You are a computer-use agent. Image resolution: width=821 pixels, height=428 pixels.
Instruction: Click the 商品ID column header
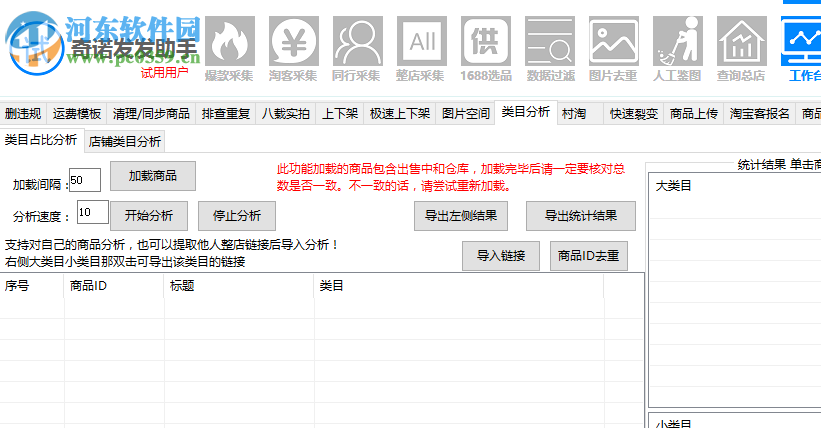(114, 286)
